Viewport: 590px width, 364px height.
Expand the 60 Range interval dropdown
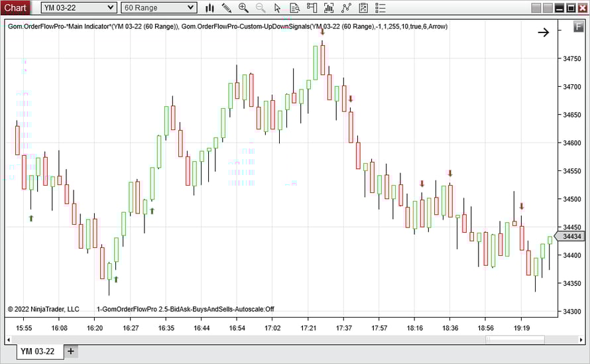[159, 8]
